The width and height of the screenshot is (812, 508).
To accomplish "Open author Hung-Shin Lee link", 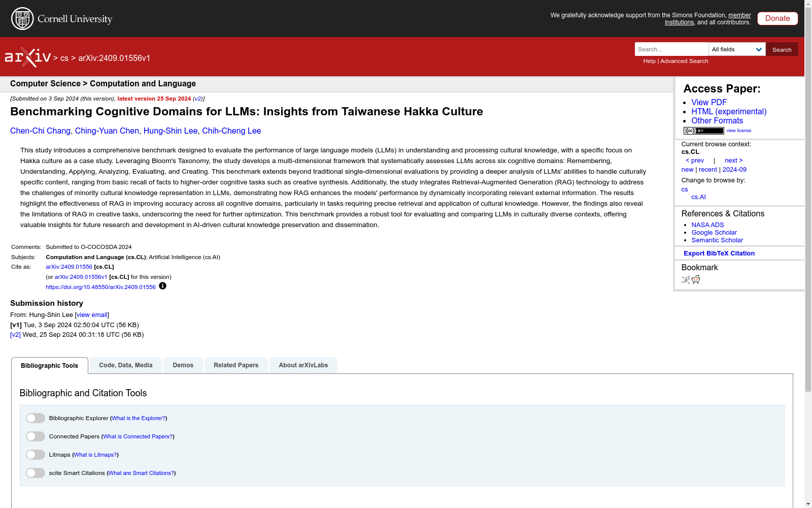I will [171, 131].
